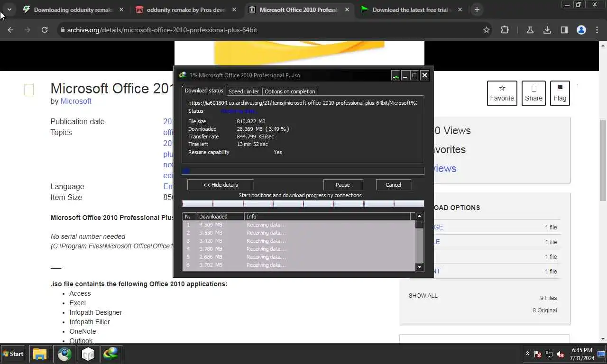Select the Download status tab in IDM
The image size is (607, 364).
204,91
